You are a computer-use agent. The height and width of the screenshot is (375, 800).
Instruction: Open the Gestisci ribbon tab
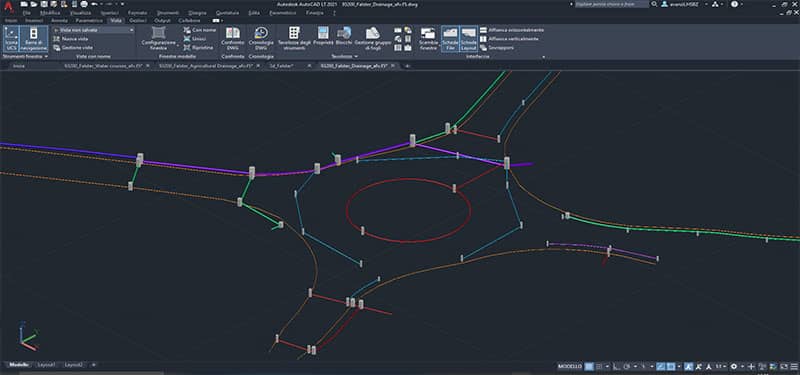pyautogui.click(x=138, y=20)
